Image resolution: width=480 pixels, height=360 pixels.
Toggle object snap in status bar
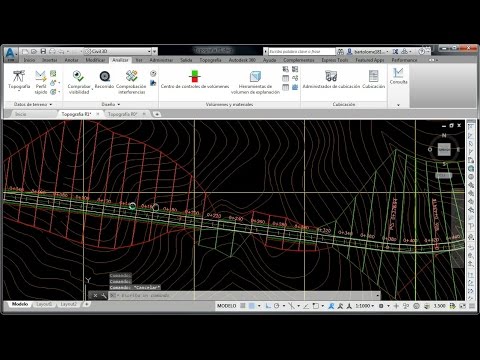tap(315, 306)
